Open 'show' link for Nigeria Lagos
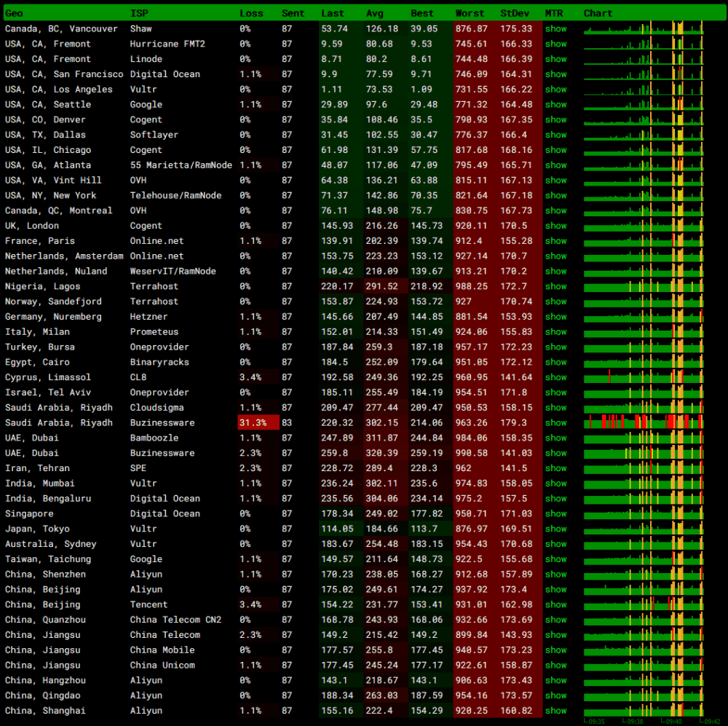 coord(555,287)
